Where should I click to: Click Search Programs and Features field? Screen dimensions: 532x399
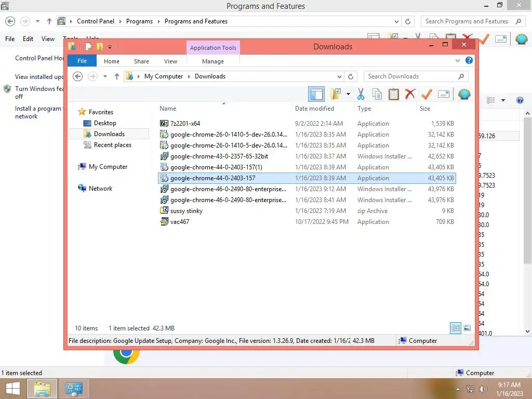pyautogui.click(x=472, y=21)
